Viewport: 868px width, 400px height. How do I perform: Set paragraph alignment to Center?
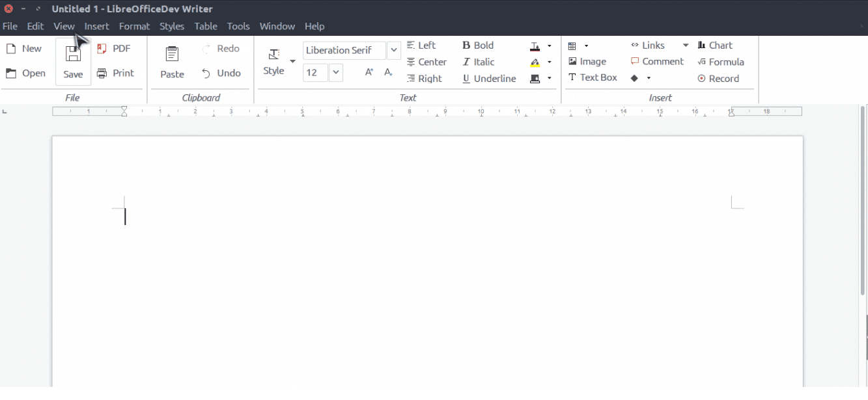[427, 62]
